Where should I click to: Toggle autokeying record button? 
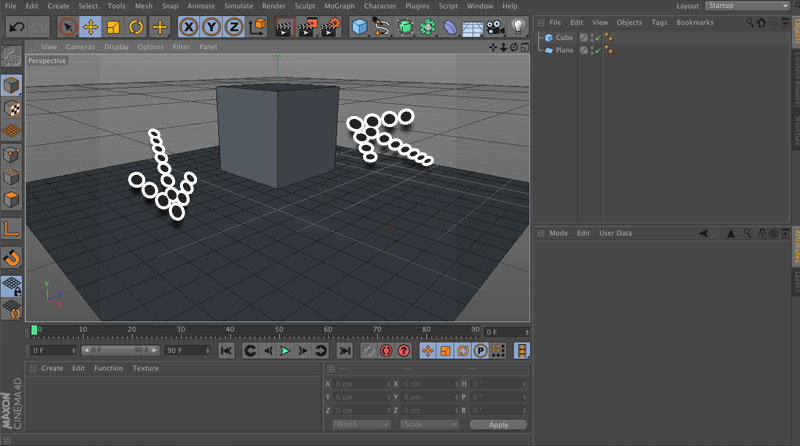coord(386,351)
